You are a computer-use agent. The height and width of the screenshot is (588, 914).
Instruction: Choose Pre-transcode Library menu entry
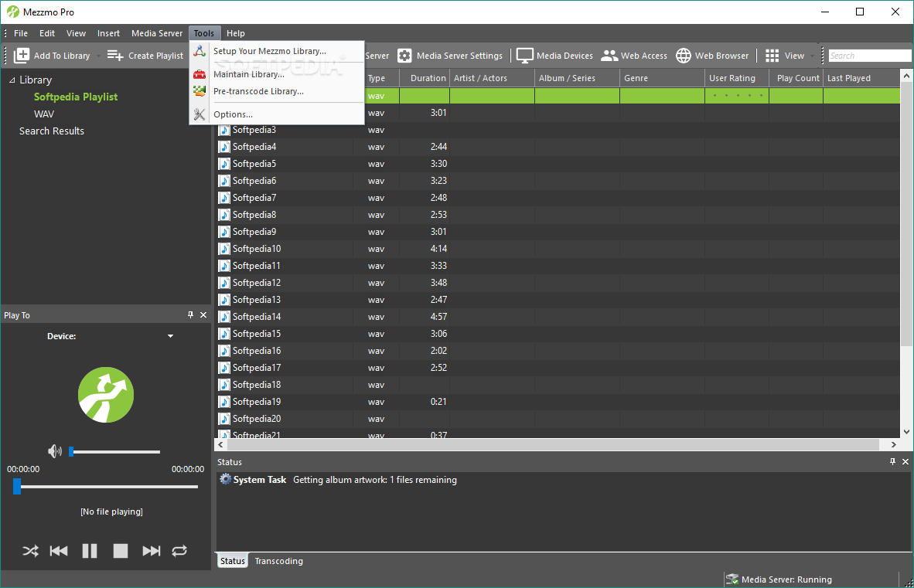click(277, 91)
